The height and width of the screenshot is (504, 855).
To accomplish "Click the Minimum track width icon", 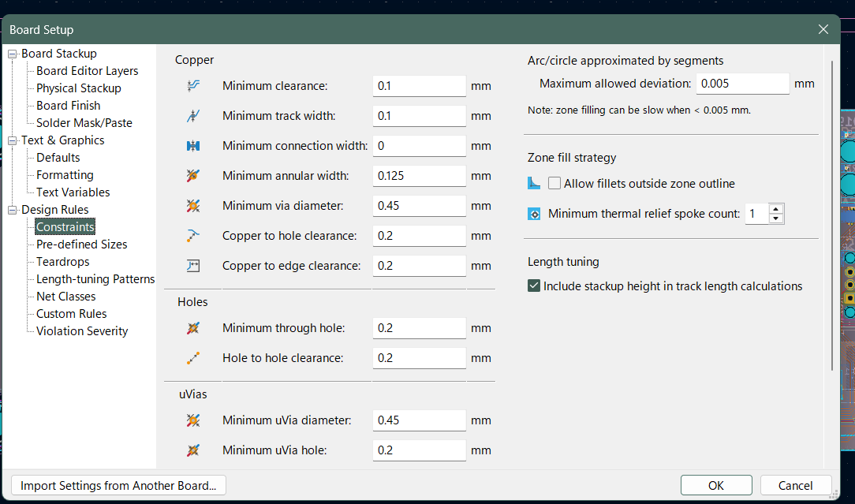I will pos(193,116).
